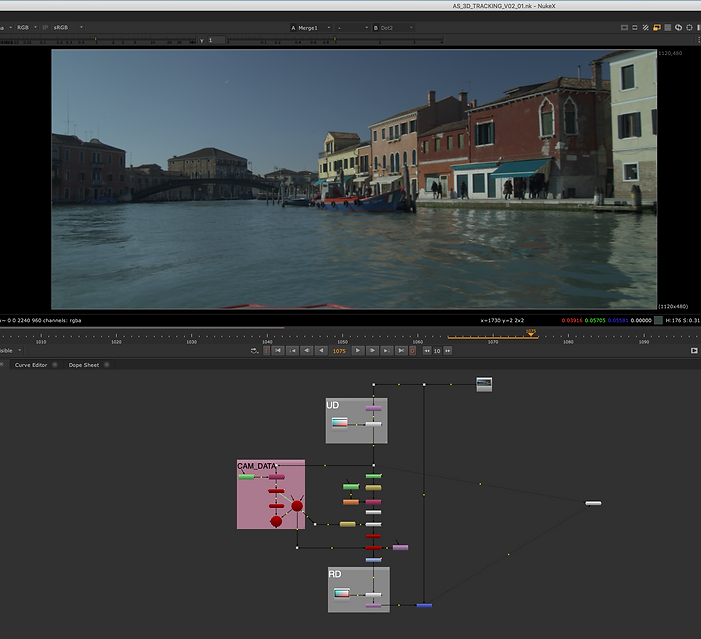
Task: Select the lower red sphere node in CAM_DATA
Action: point(276,521)
